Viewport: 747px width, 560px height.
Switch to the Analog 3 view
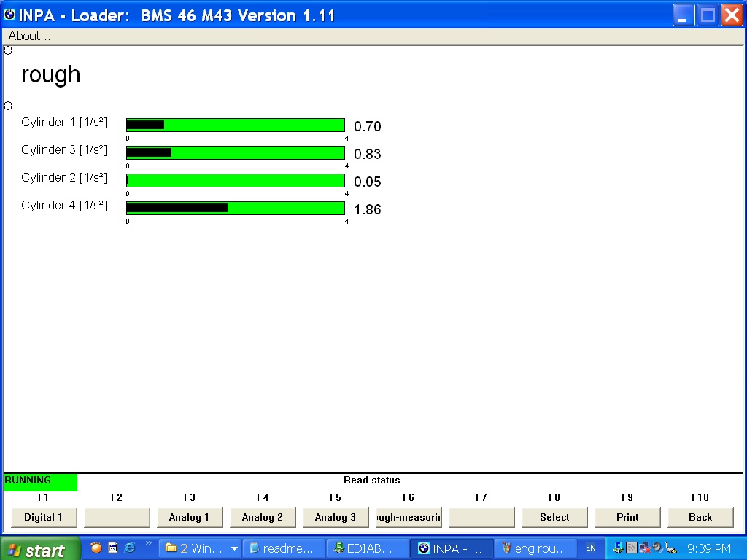tap(336, 517)
